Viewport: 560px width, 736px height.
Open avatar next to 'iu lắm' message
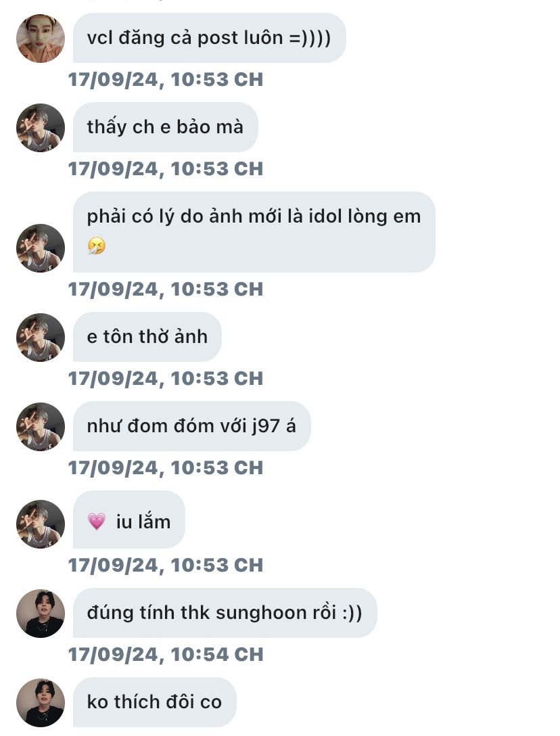tap(41, 524)
